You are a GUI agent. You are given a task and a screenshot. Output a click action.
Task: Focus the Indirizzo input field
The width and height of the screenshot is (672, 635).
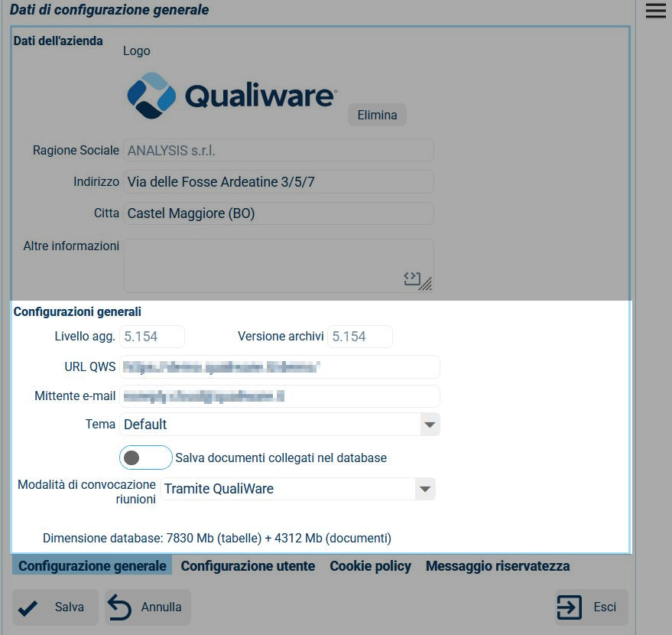coord(278,182)
